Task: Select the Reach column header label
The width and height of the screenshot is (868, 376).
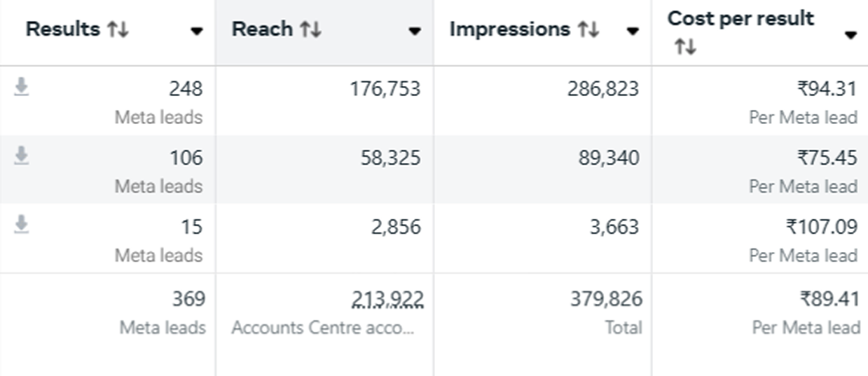Action: (x=262, y=30)
